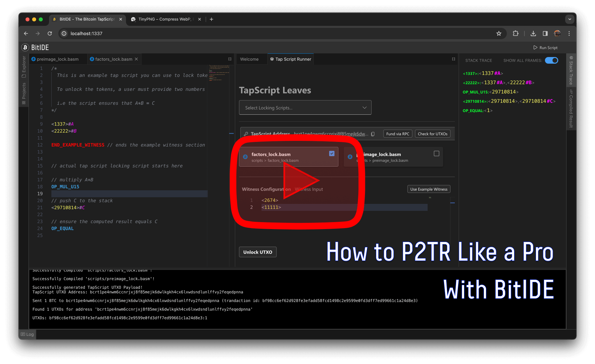Screen dimensions: 595x364
Task: Close the factors_lock.basm editor tab
Action: [x=136, y=59]
